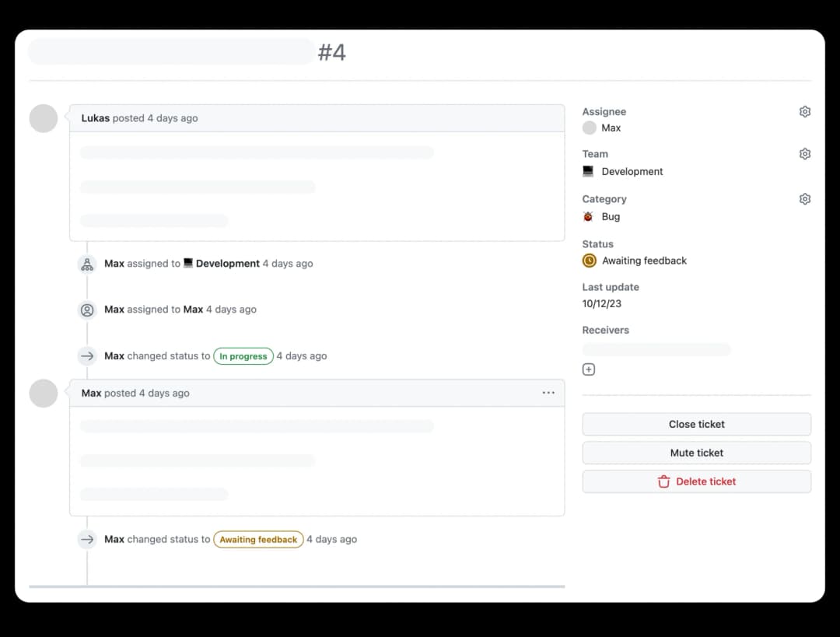Close the ticket

click(696, 425)
